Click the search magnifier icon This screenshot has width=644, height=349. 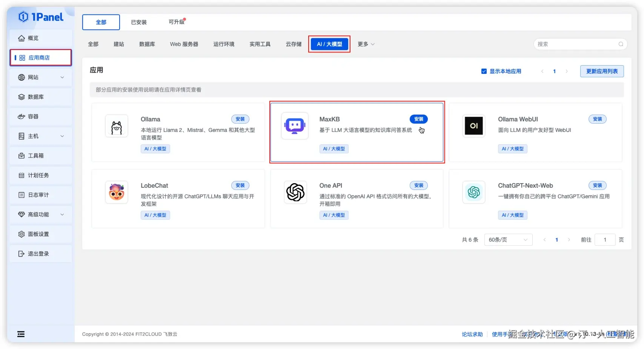point(621,44)
